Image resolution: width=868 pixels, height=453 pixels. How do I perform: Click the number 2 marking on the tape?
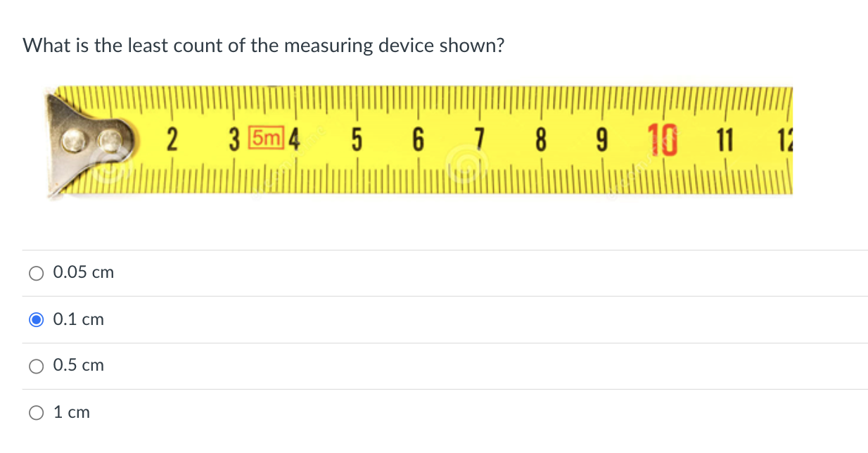point(171,139)
